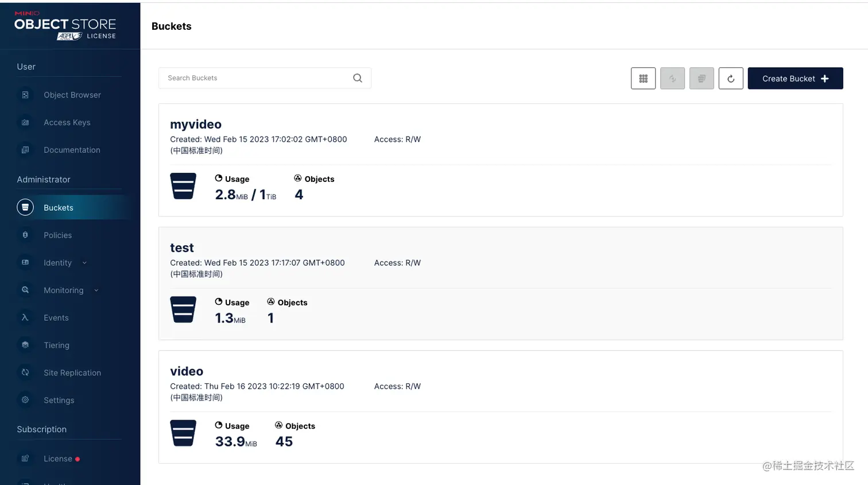Click video created date Feb 16 2023
Image resolution: width=868 pixels, height=485 pixels.
pyautogui.click(x=257, y=391)
